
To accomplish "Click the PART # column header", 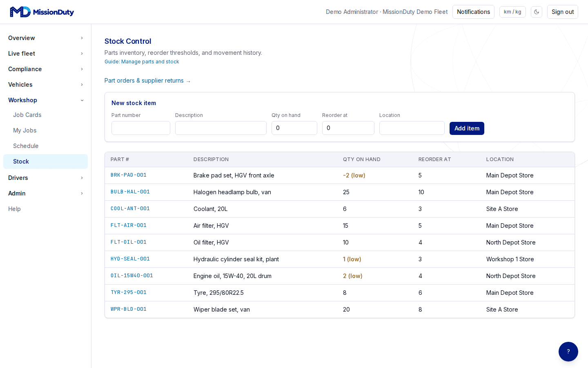I will 120,159.
